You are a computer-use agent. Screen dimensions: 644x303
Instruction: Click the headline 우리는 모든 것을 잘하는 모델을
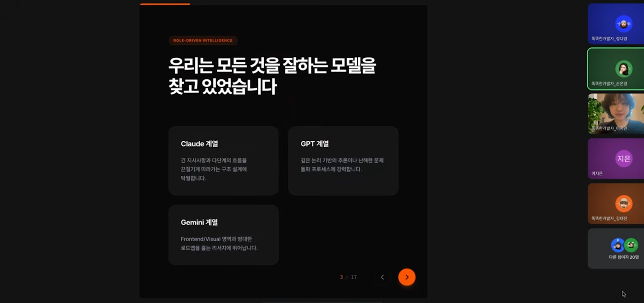(x=272, y=65)
